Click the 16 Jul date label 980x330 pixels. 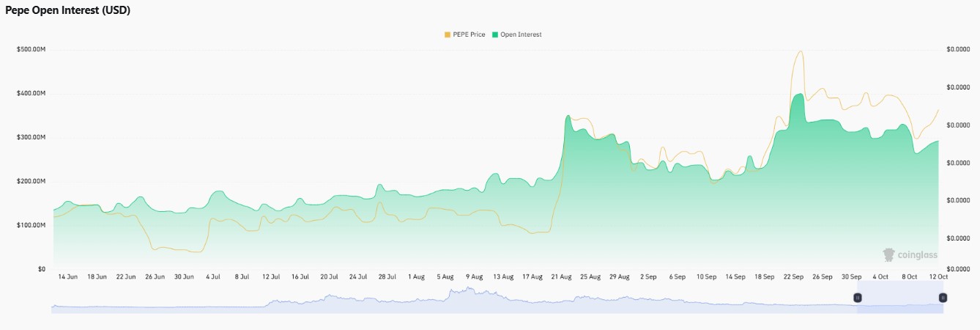pos(300,276)
